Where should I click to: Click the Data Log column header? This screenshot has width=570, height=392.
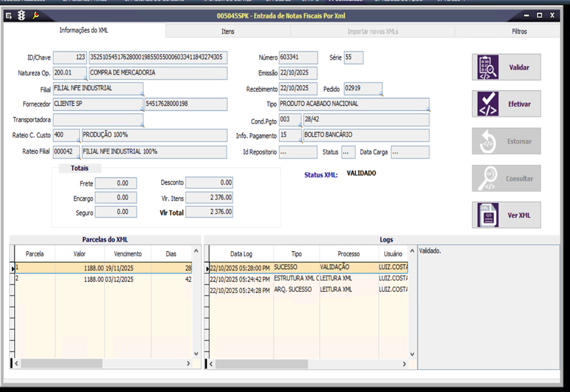[241, 254]
